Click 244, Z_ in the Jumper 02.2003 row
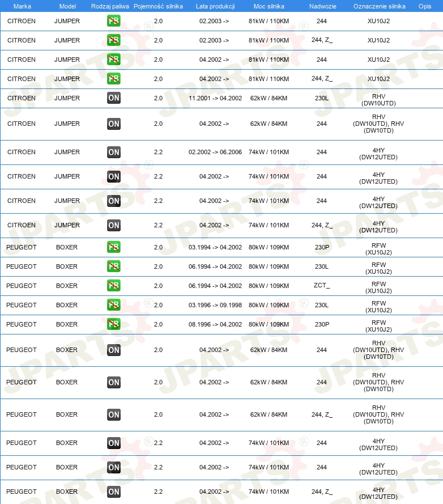Screen dimensions: 443x504 click(322, 40)
